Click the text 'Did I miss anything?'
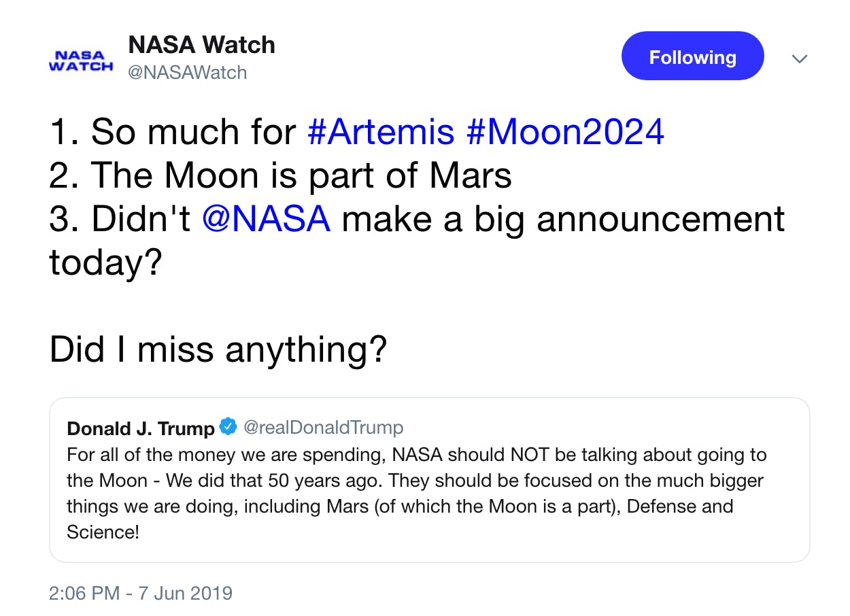This screenshot has width=850, height=616. [217, 349]
